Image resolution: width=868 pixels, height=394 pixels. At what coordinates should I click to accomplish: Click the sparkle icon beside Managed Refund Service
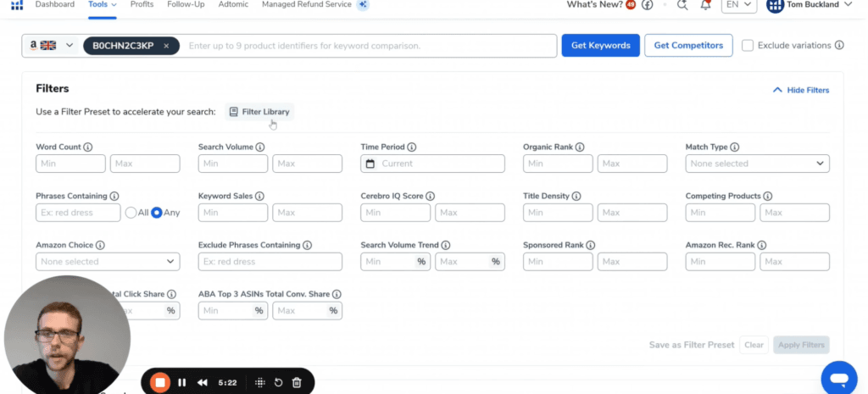[363, 4]
